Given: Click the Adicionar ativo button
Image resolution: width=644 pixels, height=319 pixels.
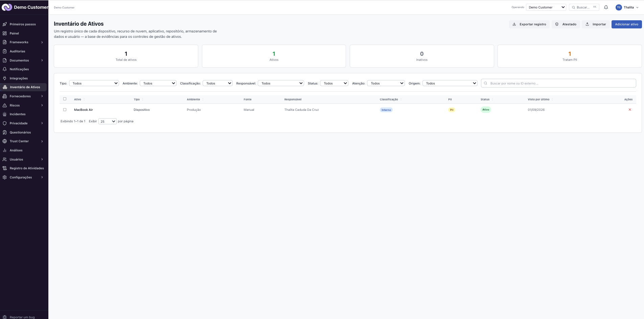Looking at the screenshot, I should point(626,24).
